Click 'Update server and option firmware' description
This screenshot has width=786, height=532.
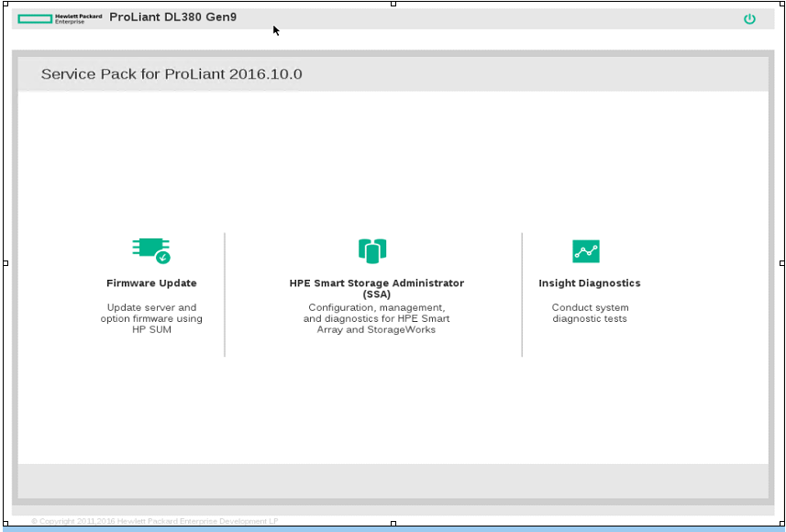[x=151, y=318]
